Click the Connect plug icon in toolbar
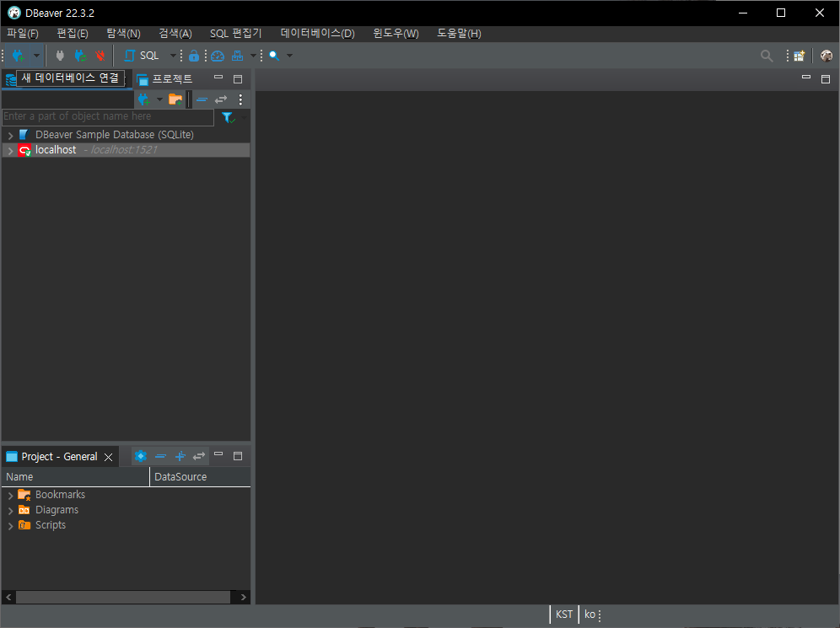The width and height of the screenshot is (840, 628). coord(60,56)
